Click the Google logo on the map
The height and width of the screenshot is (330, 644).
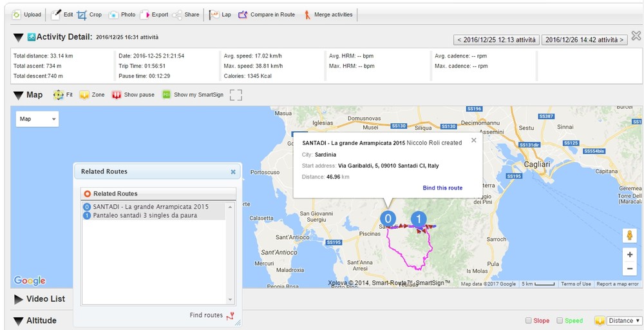coord(30,280)
